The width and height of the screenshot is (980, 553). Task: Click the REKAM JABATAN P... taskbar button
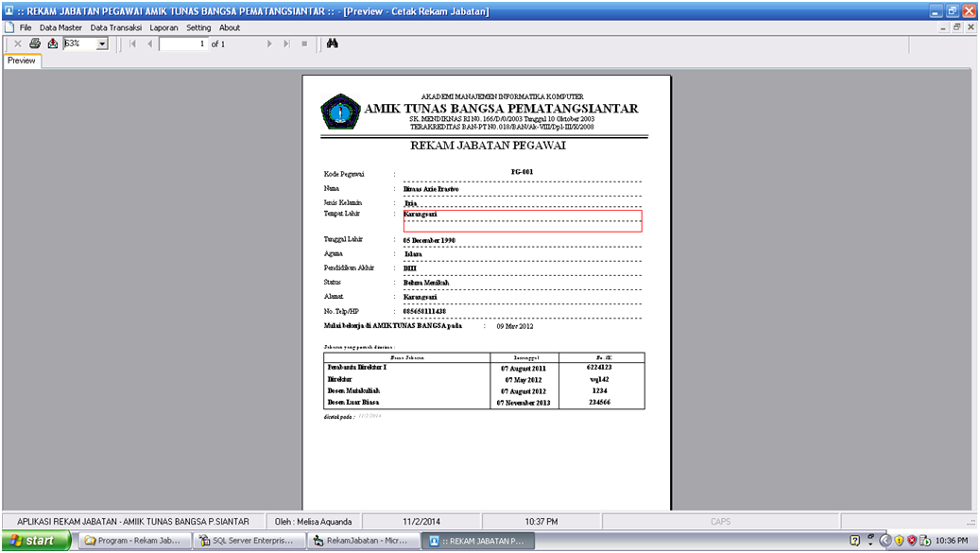pos(478,541)
